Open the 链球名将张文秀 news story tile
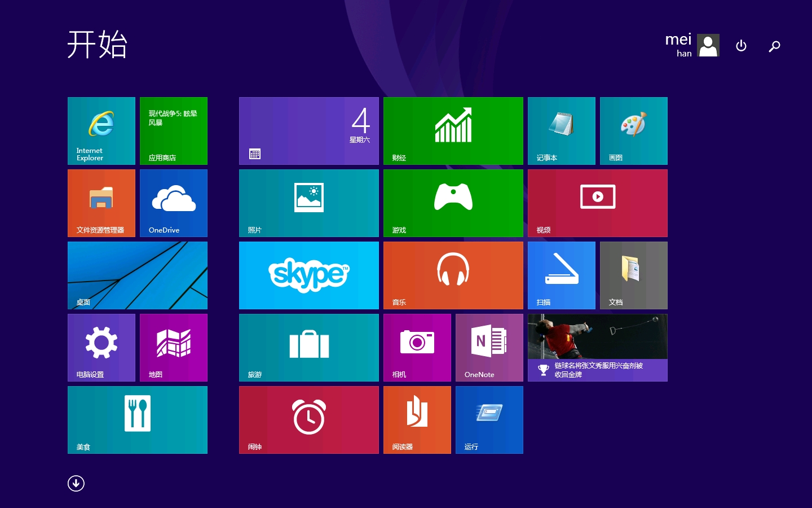This screenshot has height=508, width=812. (597, 347)
